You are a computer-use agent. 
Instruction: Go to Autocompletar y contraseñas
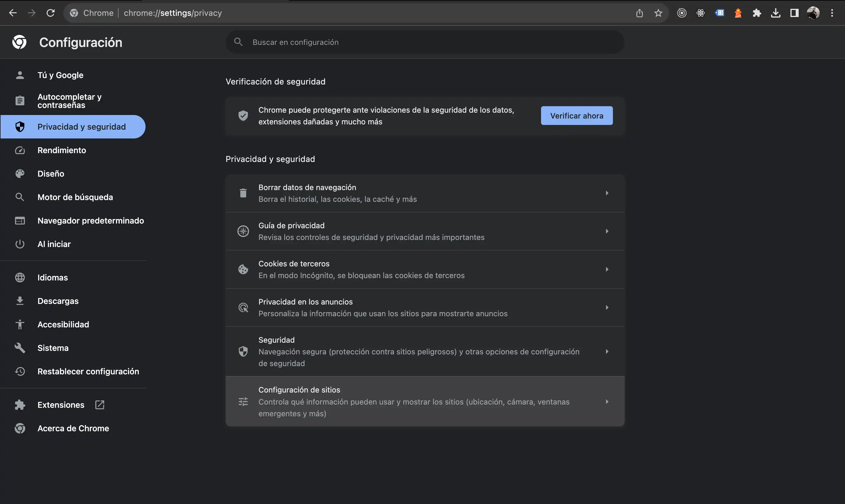(69, 101)
